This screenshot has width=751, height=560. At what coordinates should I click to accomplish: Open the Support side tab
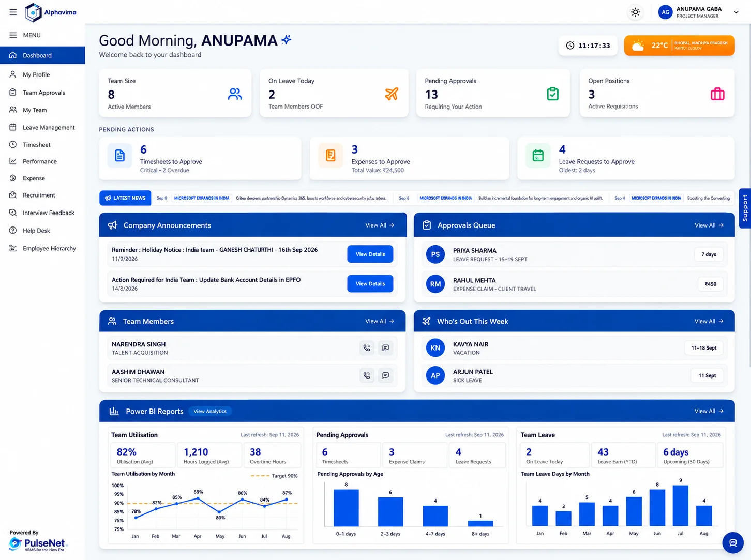tap(745, 208)
